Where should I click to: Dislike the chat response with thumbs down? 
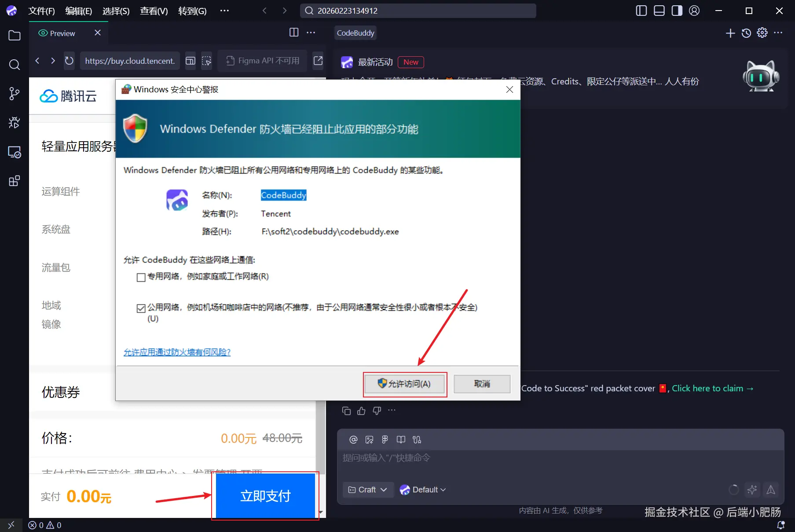[377, 411]
